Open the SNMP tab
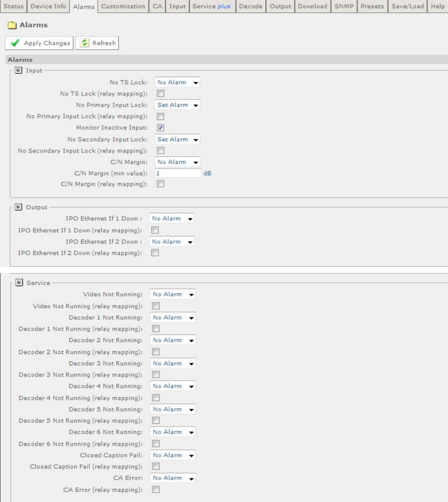Screen dimensions: 448x502 (x=344, y=6)
